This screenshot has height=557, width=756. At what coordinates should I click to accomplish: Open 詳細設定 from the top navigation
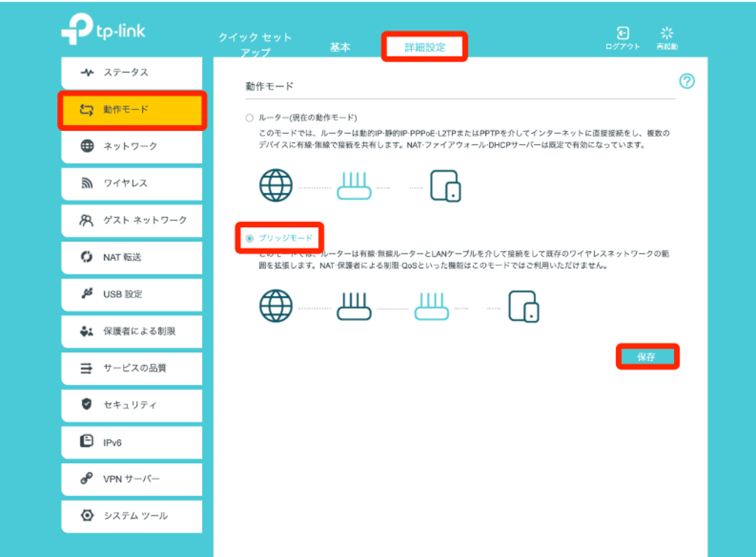[425, 46]
